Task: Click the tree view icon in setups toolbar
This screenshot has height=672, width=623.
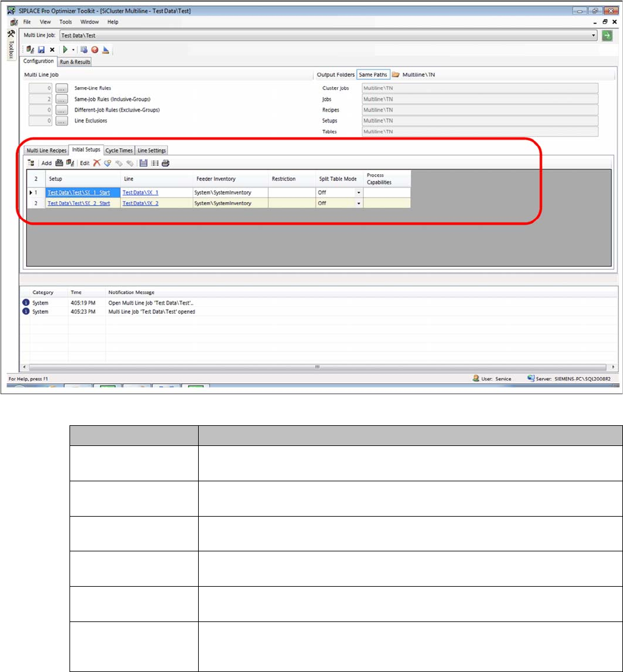Action: [x=31, y=163]
